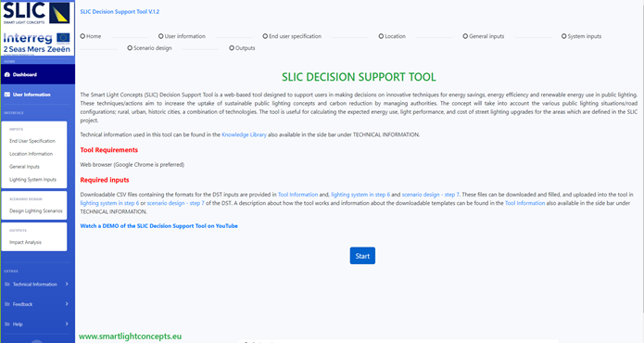Select the Scenario design step circle
The width and height of the screenshot is (644, 343).
click(x=130, y=48)
